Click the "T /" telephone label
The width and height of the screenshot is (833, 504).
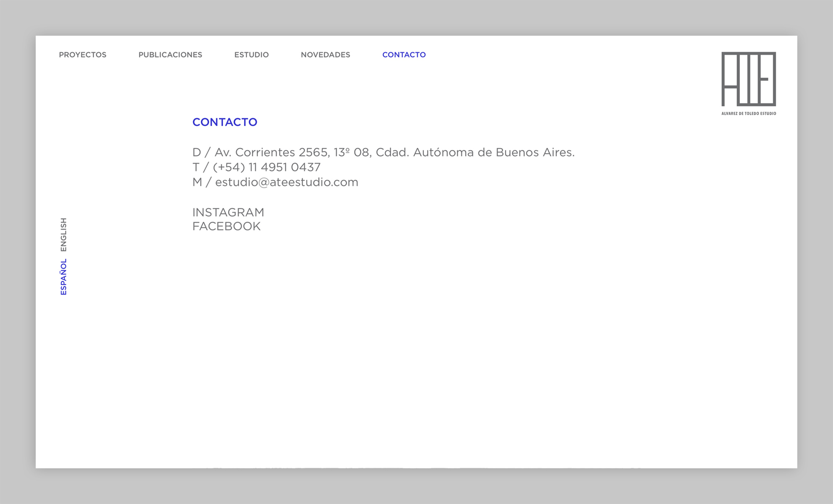pos(200,167)
